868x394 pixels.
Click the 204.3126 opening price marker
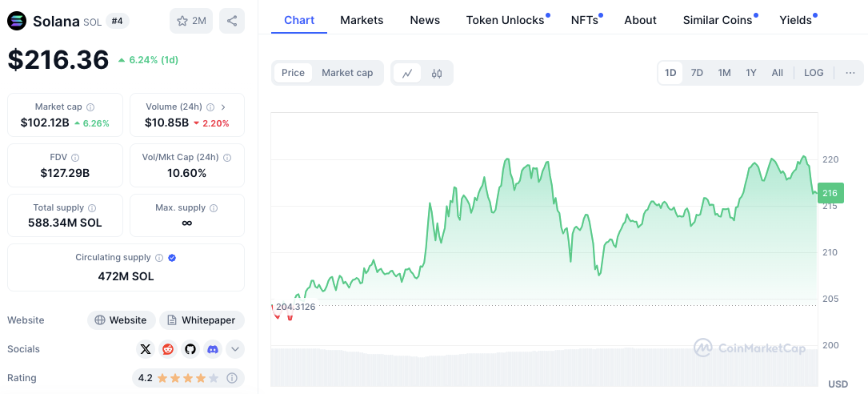[295, 307]
